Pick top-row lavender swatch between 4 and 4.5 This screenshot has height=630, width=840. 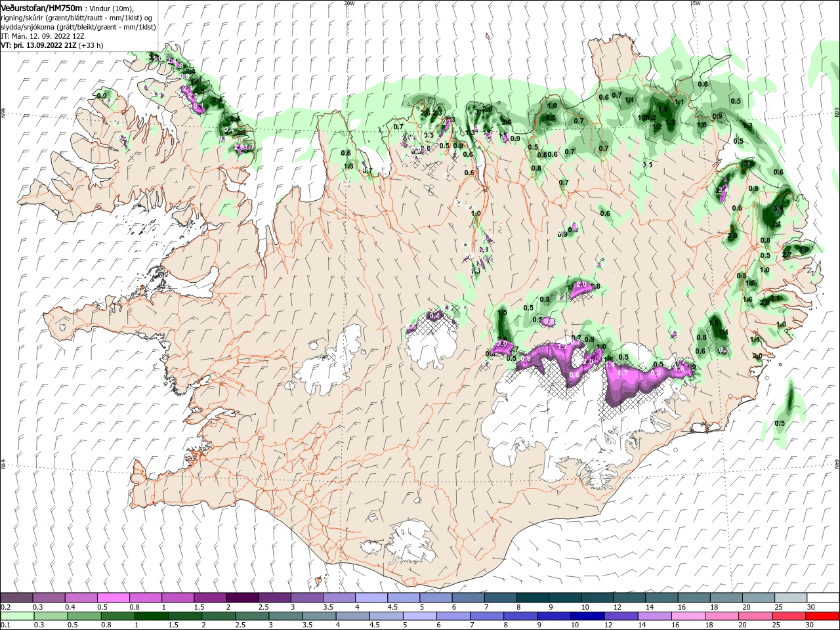coord(371,598)
